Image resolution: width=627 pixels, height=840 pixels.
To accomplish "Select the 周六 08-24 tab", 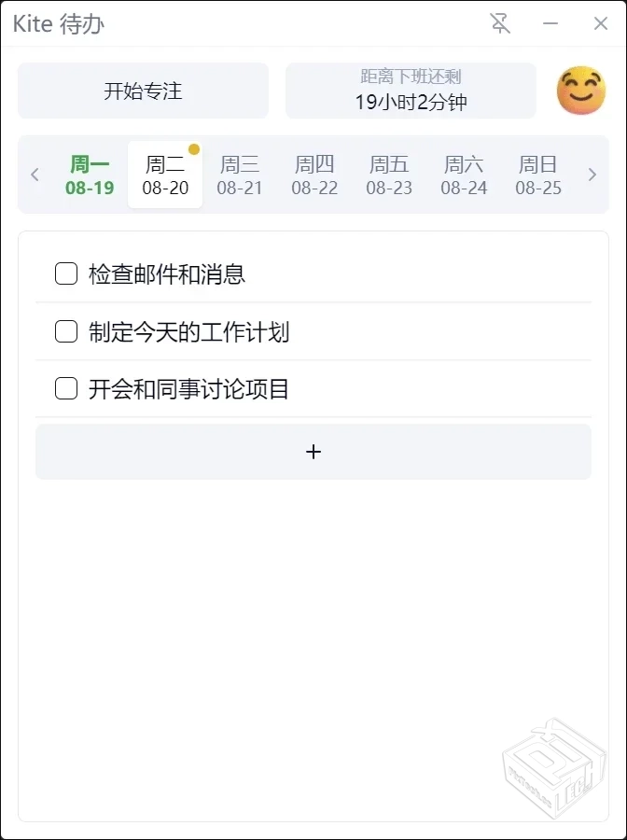I will tap(463, 175).
